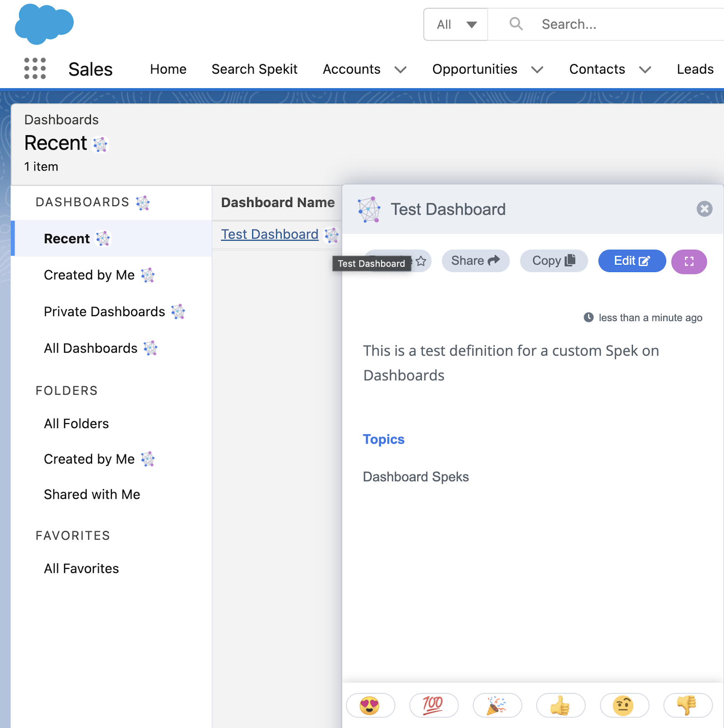Open the All search scope dropdown

point(456,24)
